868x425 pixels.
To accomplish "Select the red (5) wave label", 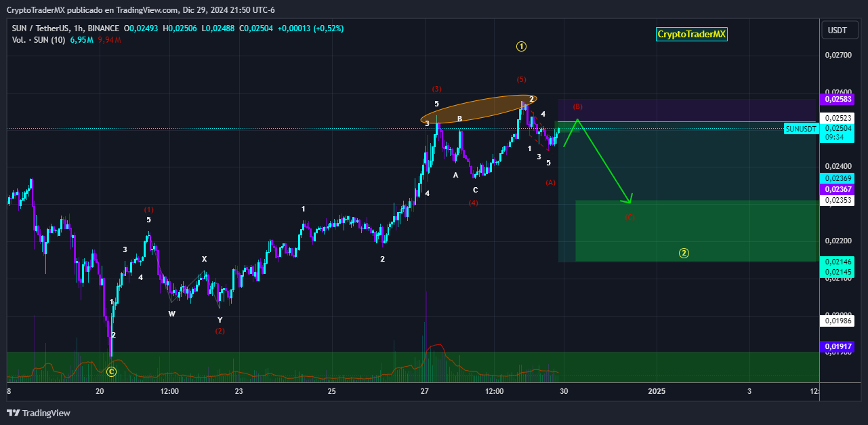I will pos(521,80).
